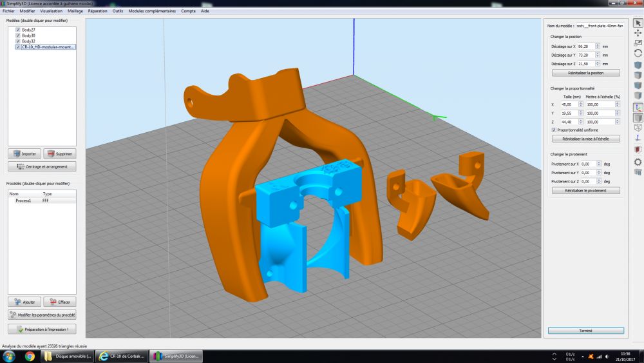Switch to wireframe view icon
644x363 pixels.
point(638,128)
